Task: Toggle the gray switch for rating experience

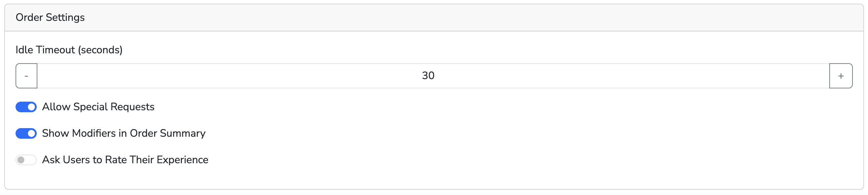Action: (26, 160)
